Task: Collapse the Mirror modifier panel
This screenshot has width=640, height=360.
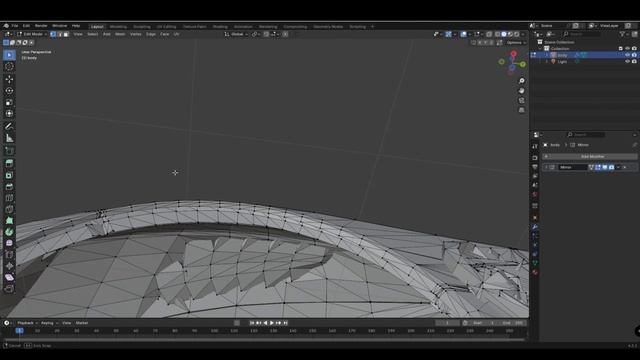Action: click(546, 167)
